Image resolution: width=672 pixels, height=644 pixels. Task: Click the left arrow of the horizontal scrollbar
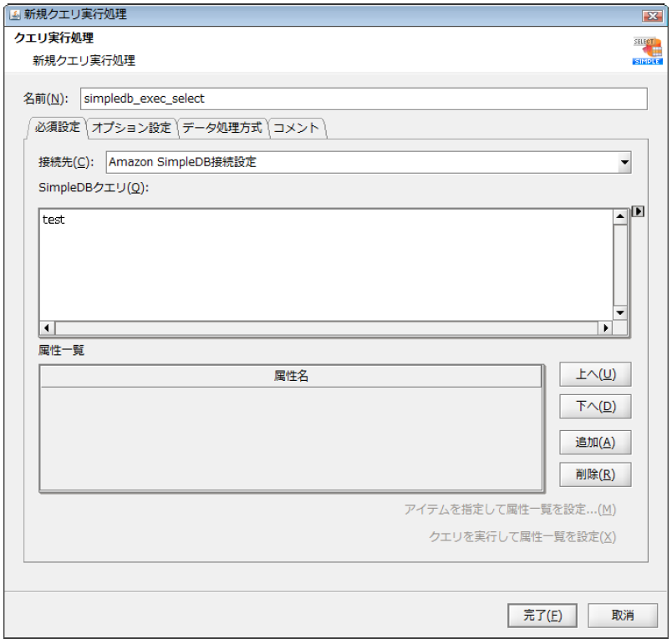pos(46,327)
